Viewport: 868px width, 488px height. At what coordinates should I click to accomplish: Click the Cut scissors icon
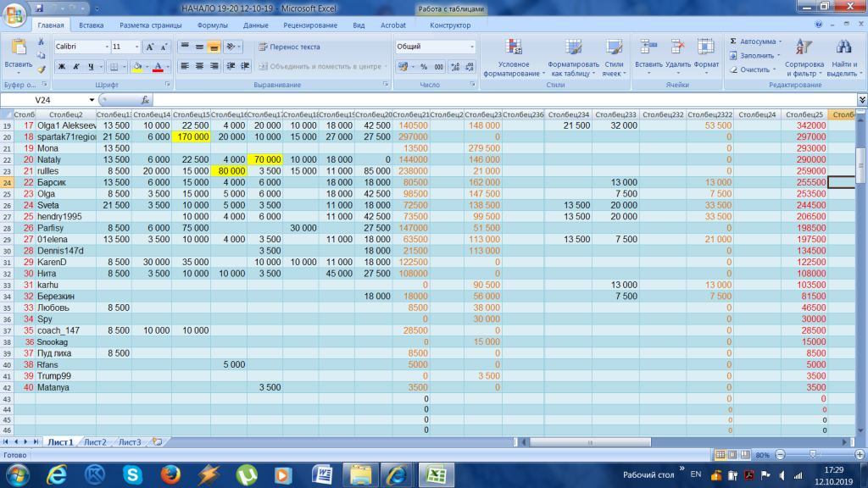point(41,45)
